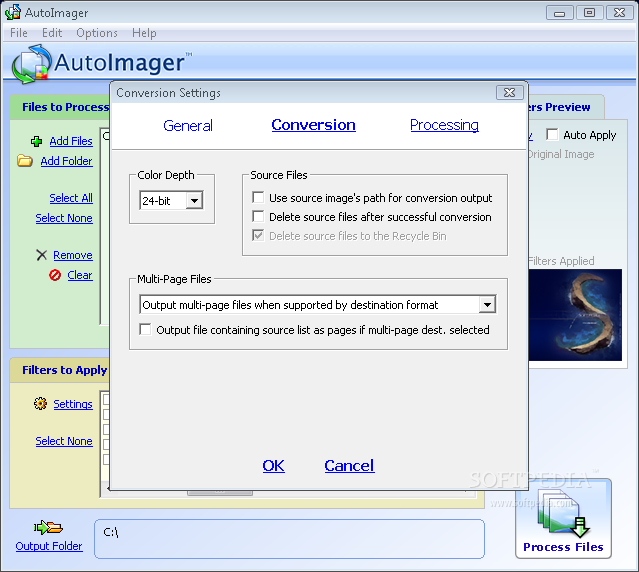Open the Options menu
Viewport: 639px width, 572px height.
coord(97,33)
